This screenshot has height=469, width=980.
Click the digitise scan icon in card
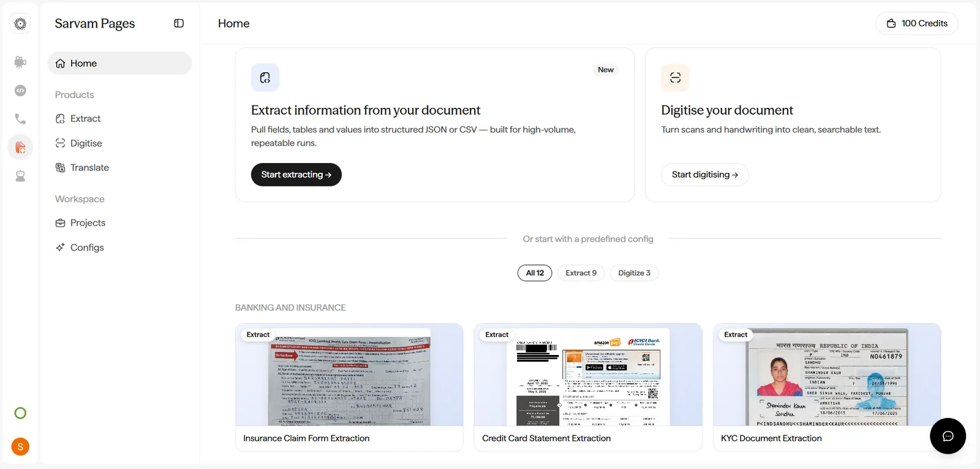(675, 78)
